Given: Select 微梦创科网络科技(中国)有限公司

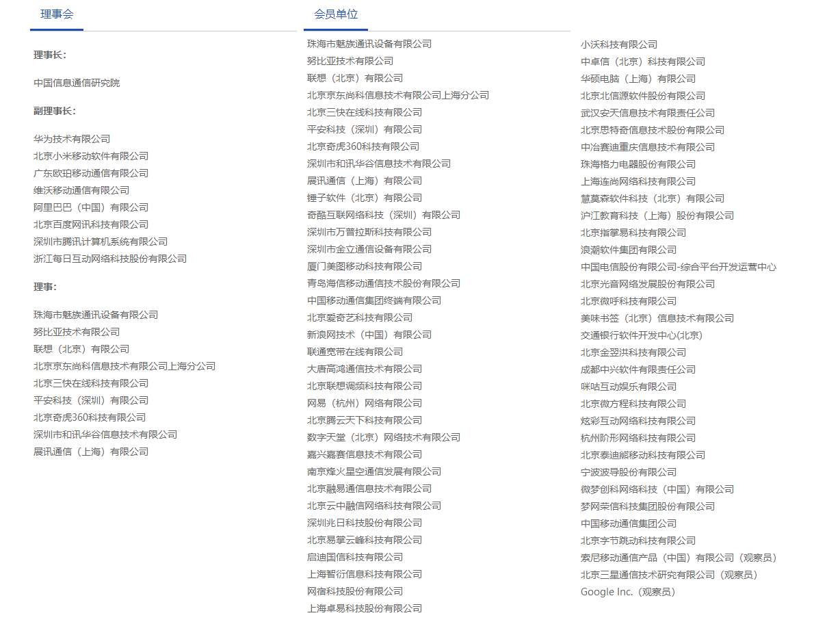Looking at the screenshot, I should click(x=657, y=489).
